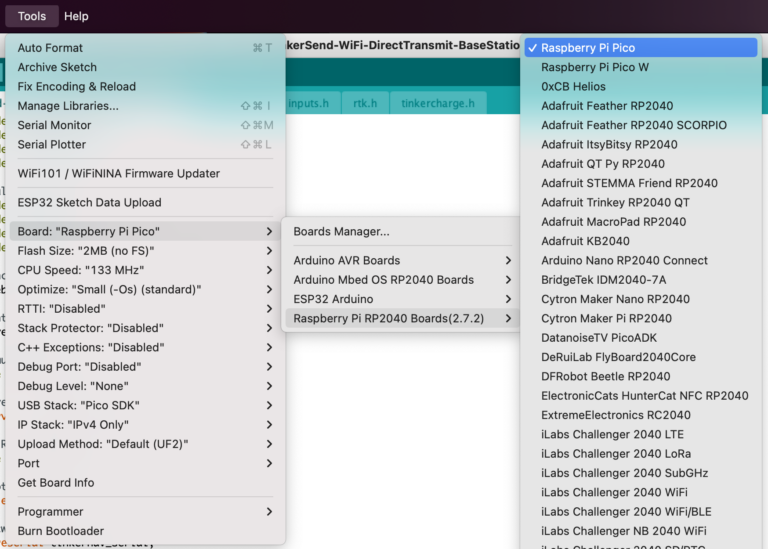Choose Adafruit MacroPad RP2040 board
The image size is (768, 549).
641,222
